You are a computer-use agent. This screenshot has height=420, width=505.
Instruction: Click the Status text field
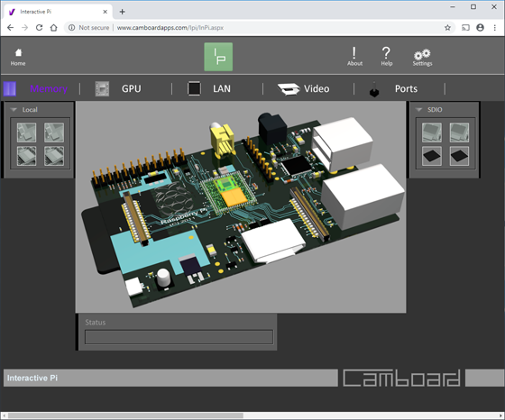coord(179,337)
